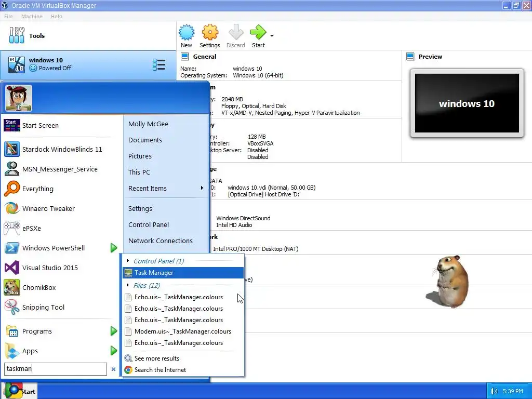
Task: Collapse the Files (12) results group
Action: click(128, 285)
